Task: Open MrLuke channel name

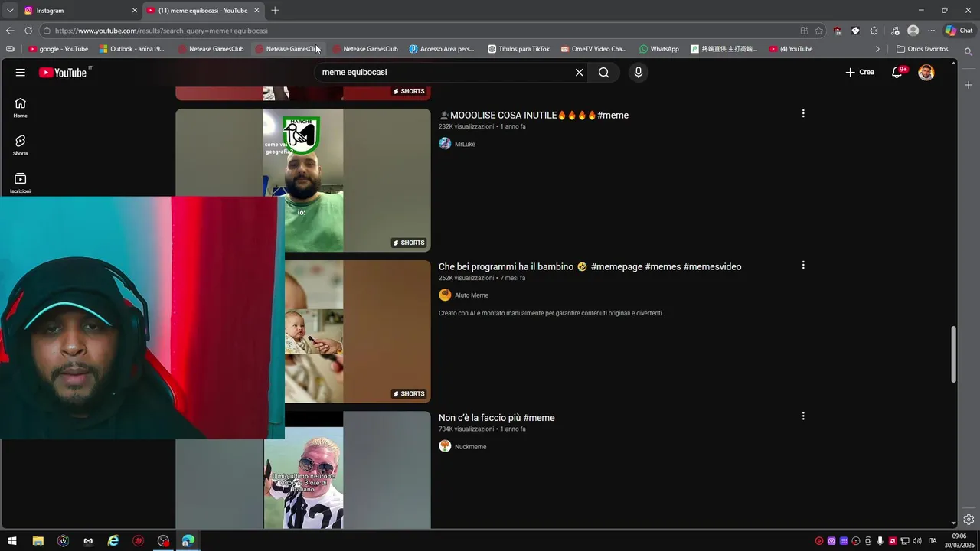Action: (465, 144)
